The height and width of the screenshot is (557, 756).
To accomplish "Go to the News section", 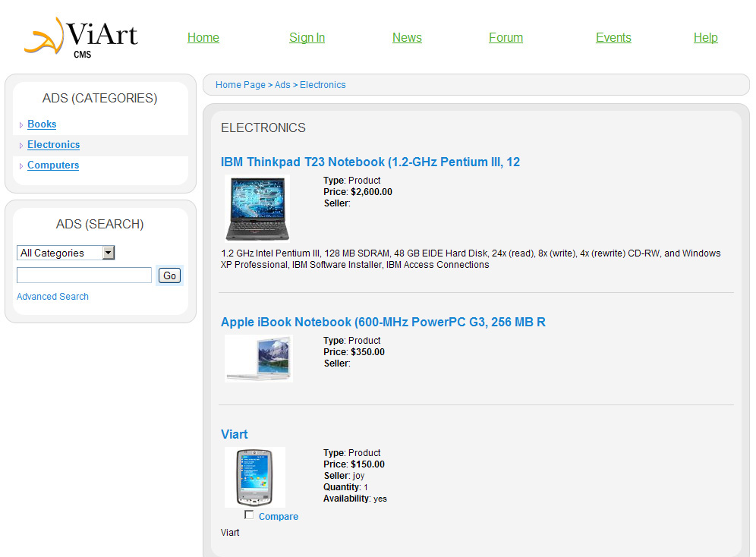I will 407,38.
